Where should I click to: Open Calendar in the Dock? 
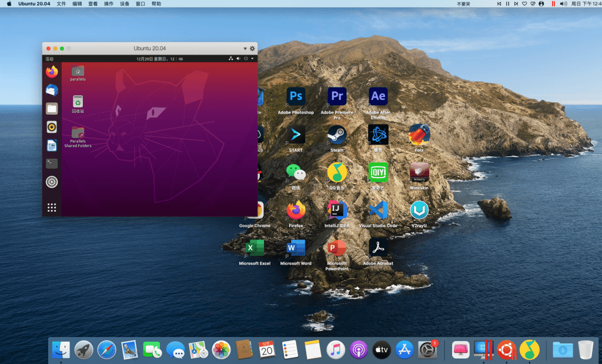point(267,350)
